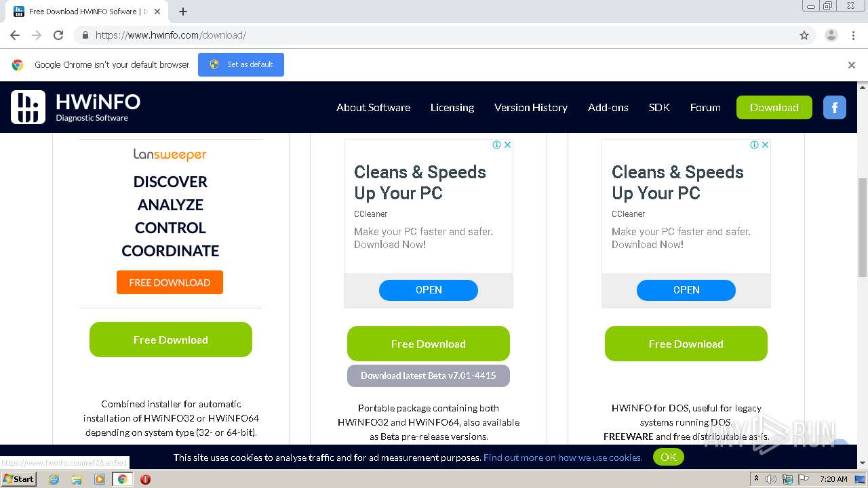Close the right CCleaner ad
The height and width of the screenshot is (488, 868).
click(765, 144)
